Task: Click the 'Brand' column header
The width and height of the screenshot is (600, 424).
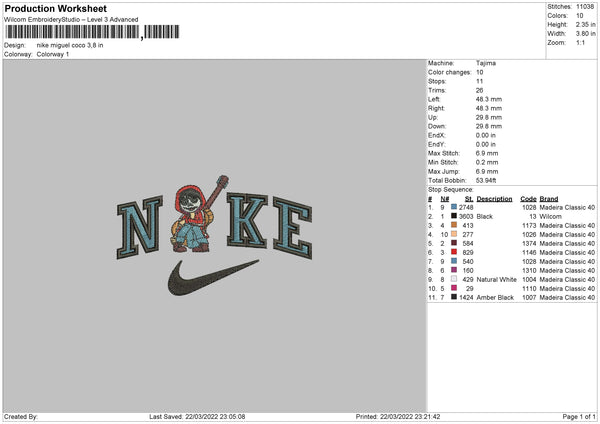Action: (x=549, y=199)
